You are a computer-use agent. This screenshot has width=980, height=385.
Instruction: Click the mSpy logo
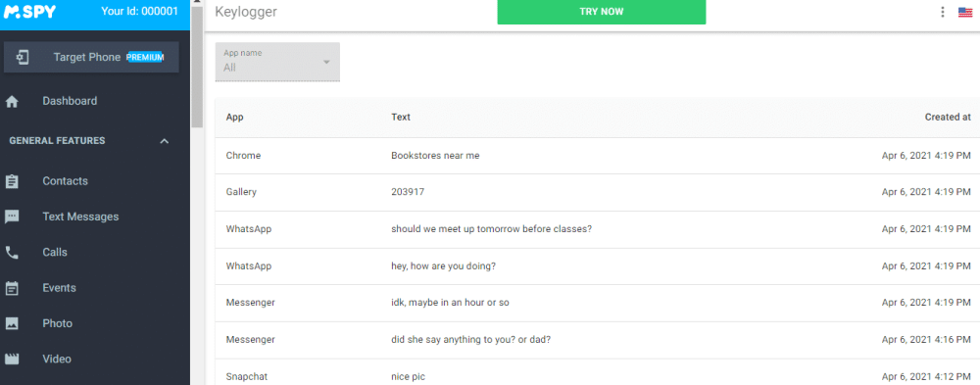click(29, 12)
